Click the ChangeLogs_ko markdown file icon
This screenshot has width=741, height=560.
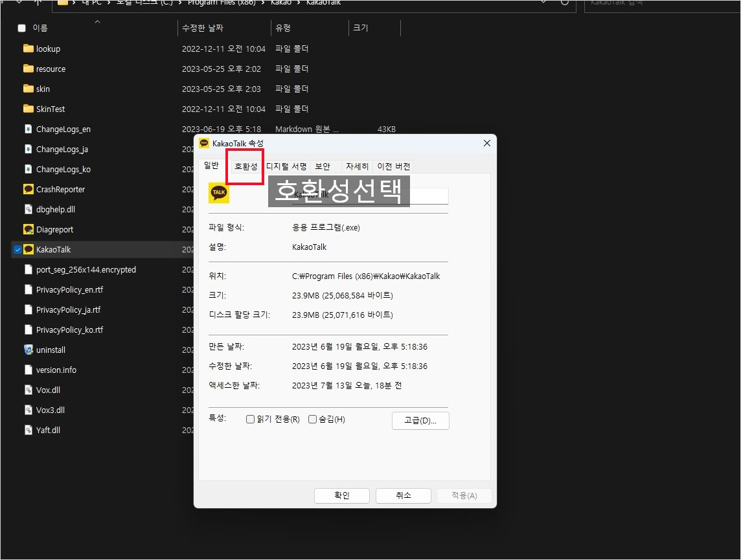point(28,169)
